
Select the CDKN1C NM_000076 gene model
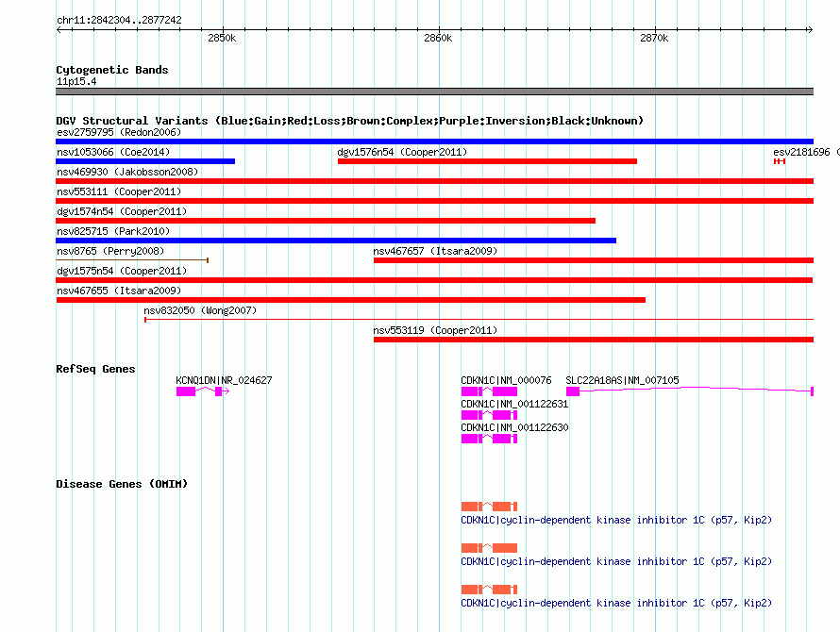(489, 391)
